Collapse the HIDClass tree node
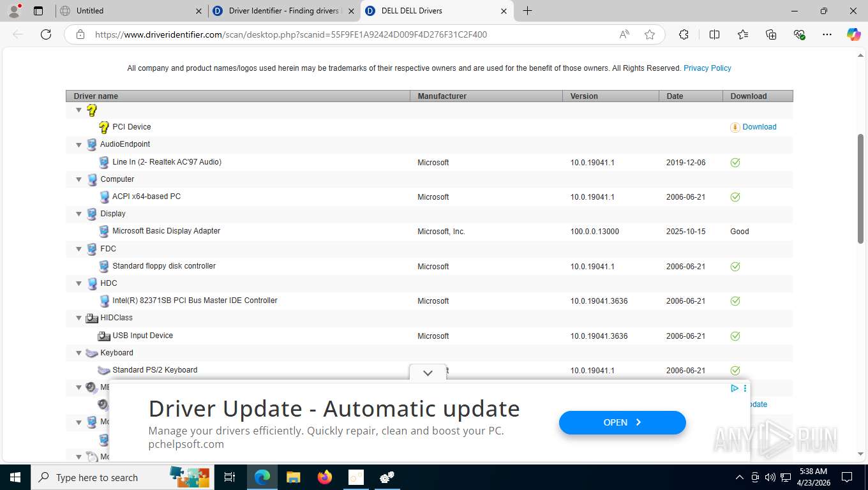The image size is (868, 490). coord(79,318)
